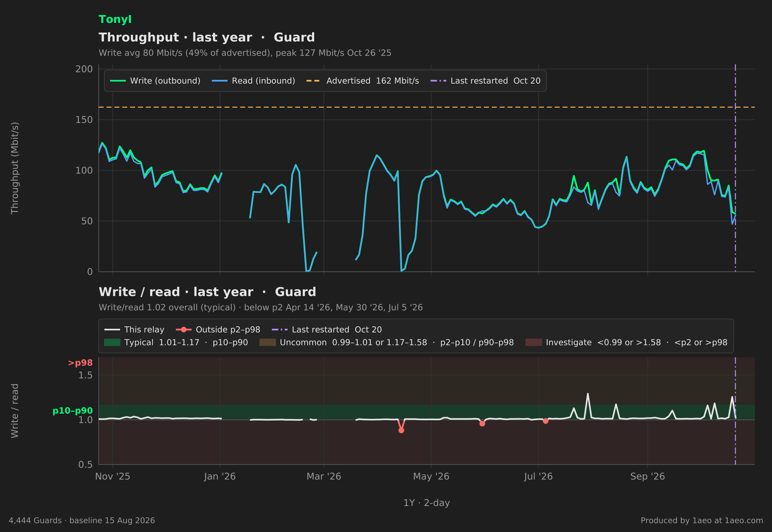Click the 1Y · 2-day range label
772x532 pixels.
click(x=427, y=503)
